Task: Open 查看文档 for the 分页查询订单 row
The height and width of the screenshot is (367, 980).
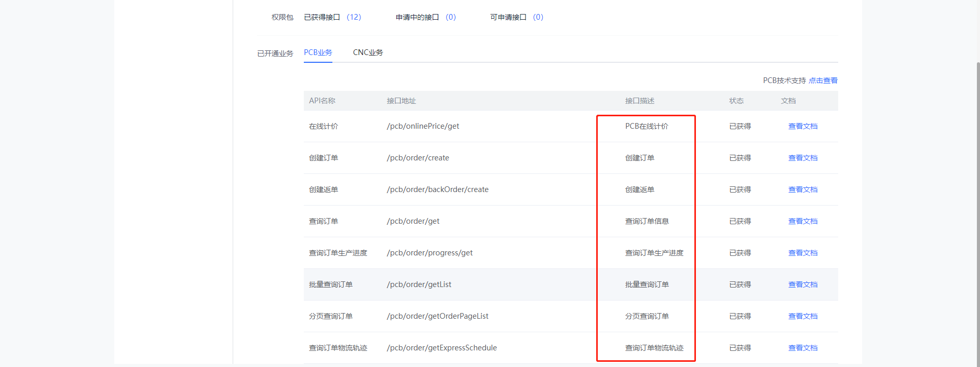Action: click(802, 316)
